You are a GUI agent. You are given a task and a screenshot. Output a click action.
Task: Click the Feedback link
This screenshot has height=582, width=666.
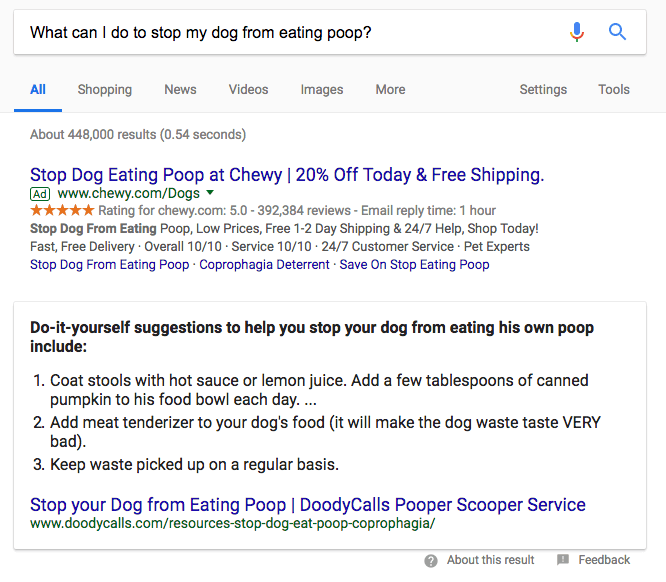pos(604,560)
